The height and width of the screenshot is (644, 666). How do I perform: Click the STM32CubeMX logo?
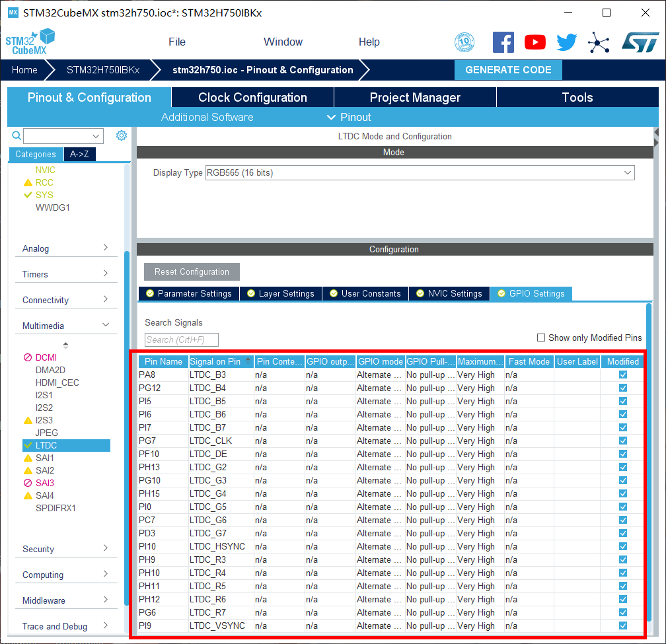point(30,42)
